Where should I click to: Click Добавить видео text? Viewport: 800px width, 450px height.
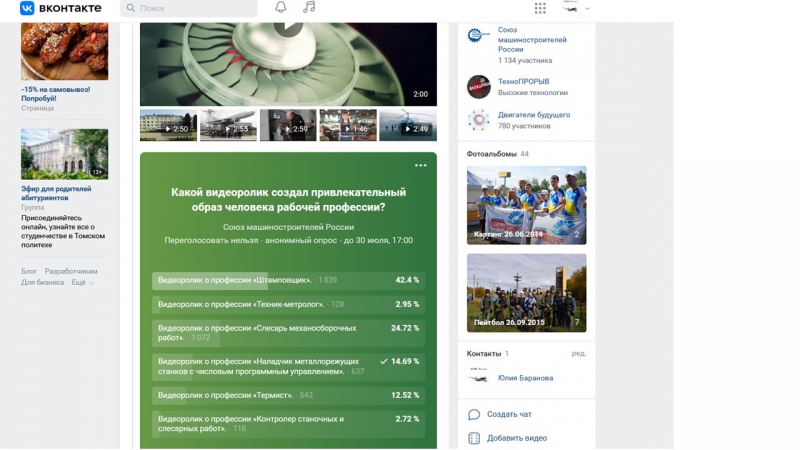[x=517, y=438]
